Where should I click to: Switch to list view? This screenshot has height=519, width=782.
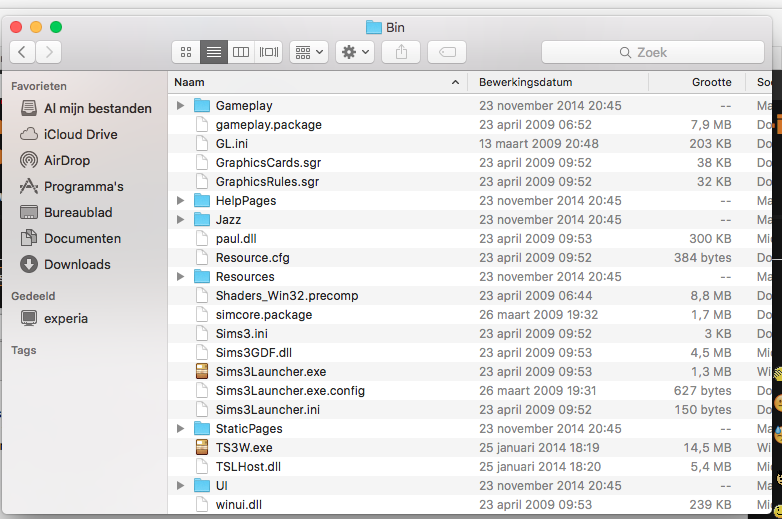[214, 52]
